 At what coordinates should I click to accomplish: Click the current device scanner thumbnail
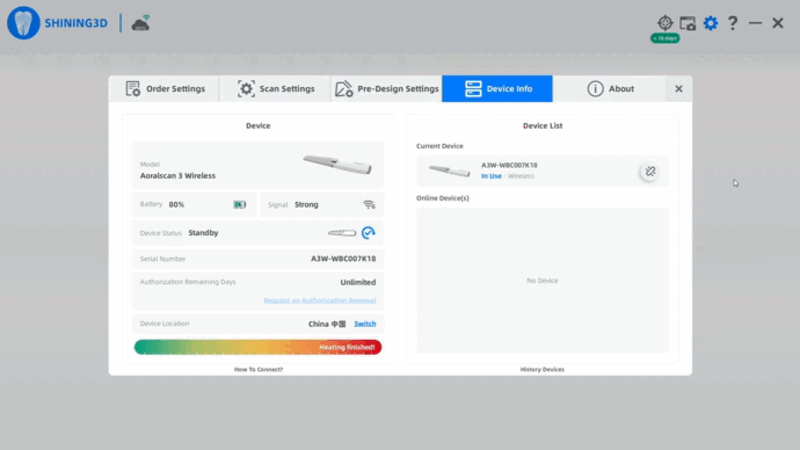point(449,170)
